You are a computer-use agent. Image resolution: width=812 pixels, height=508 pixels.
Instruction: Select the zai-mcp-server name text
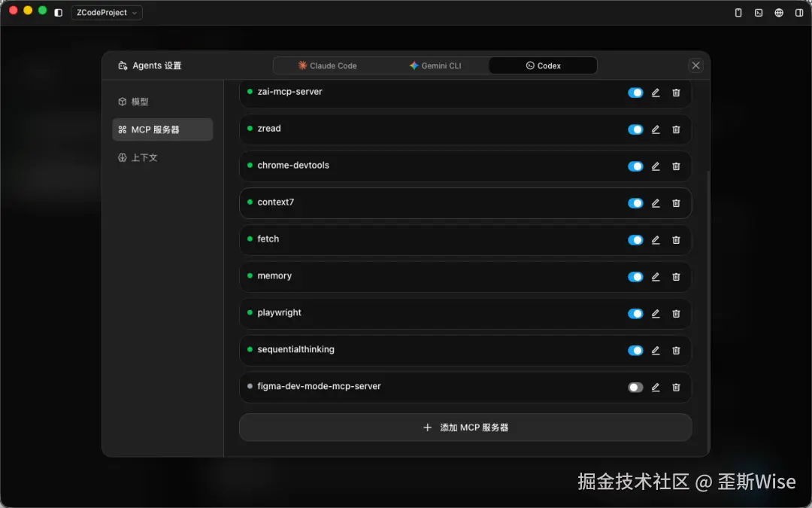pos(290,92)
